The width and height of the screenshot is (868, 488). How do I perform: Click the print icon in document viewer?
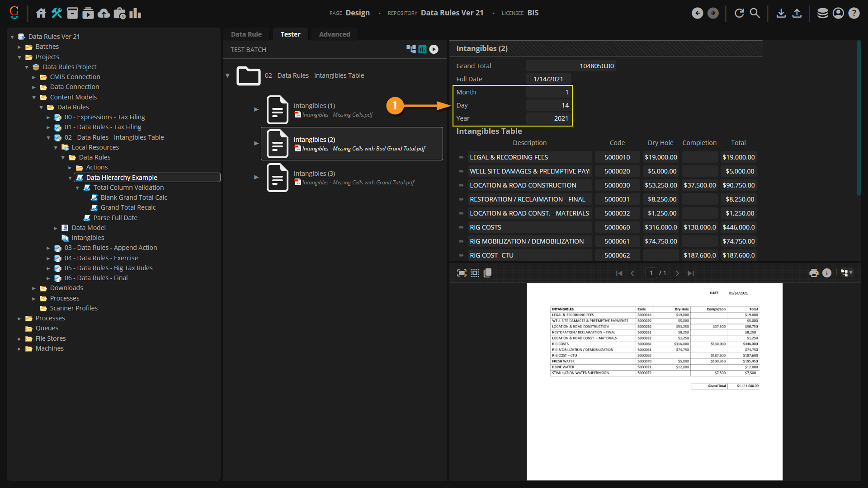(814, 273)
